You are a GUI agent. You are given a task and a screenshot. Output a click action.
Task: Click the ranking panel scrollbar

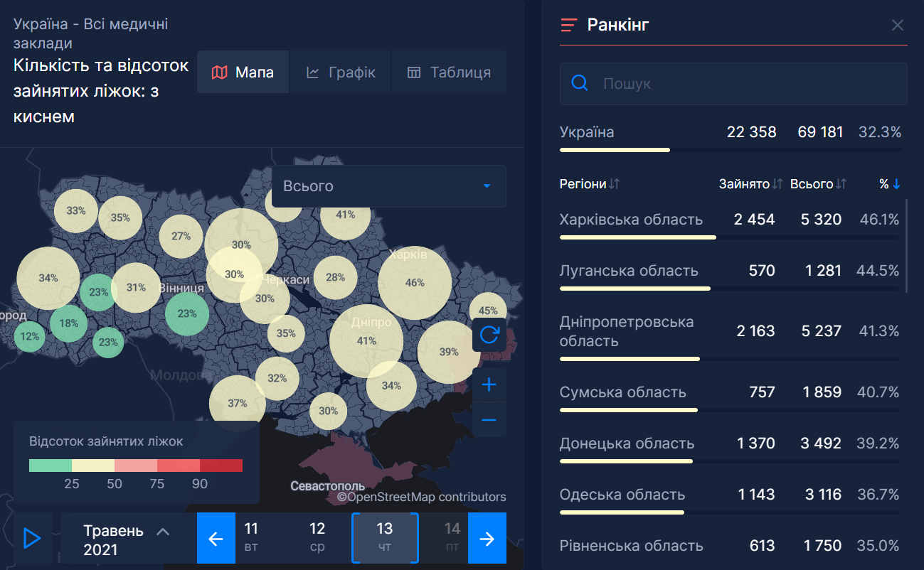pos(906,246)
